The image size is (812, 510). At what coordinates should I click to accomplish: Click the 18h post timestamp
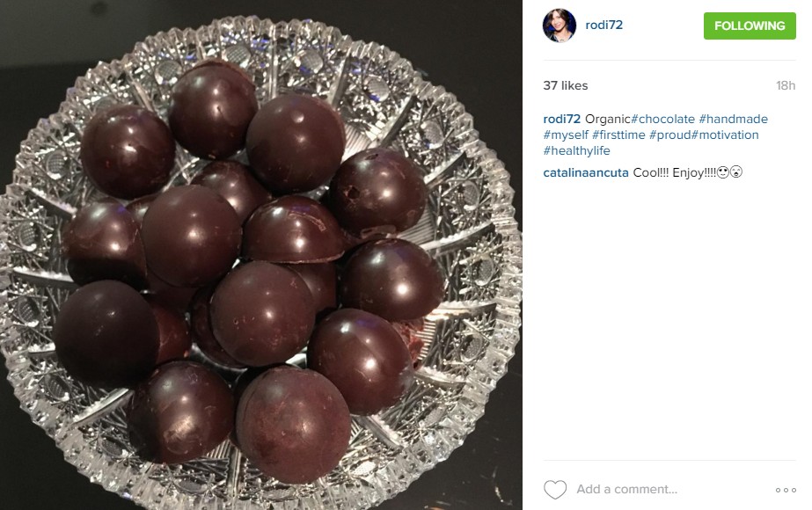click(x=785, y=86)
